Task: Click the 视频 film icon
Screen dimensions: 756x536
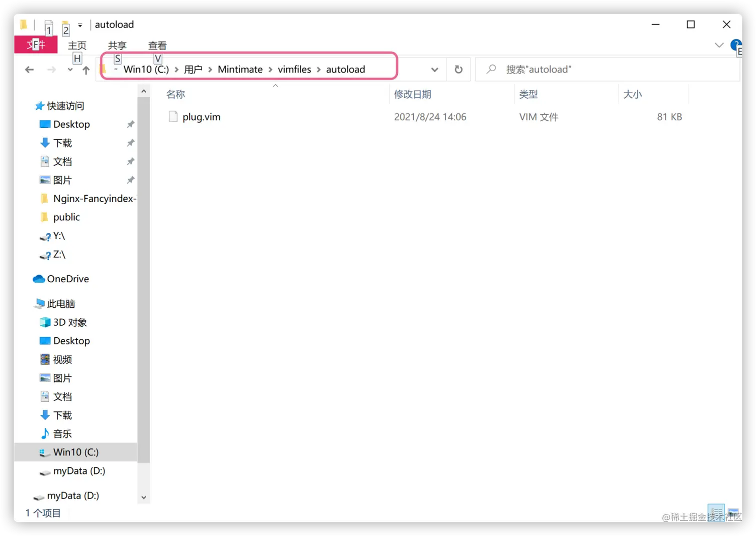Action: pos(45,359)
